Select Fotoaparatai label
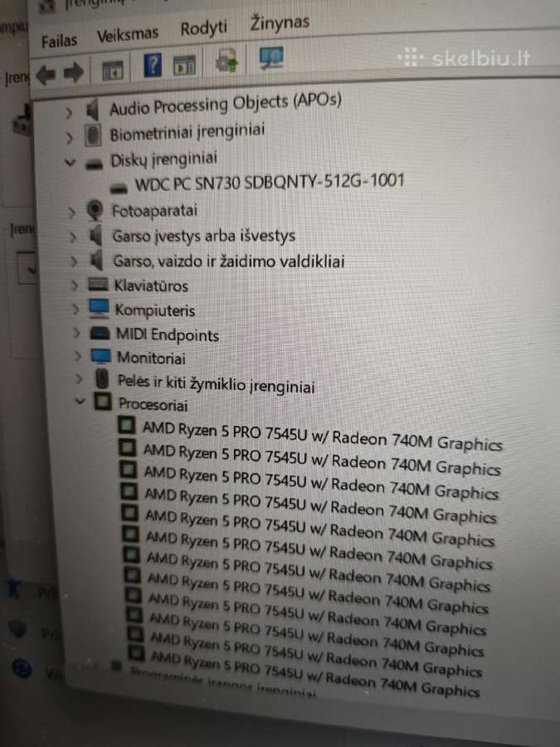Screen dimensions: 560x747 coord(154,211)
